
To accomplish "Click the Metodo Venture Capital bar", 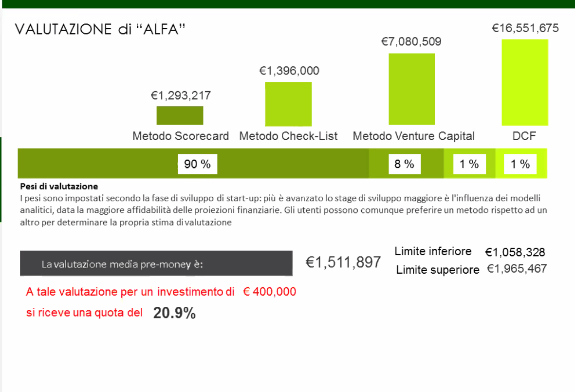I will [412, 89].
